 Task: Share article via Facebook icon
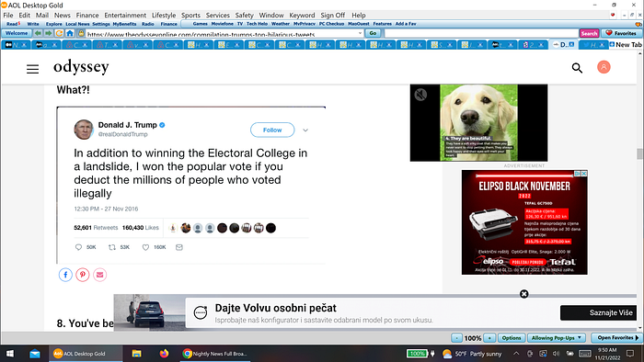65,275
